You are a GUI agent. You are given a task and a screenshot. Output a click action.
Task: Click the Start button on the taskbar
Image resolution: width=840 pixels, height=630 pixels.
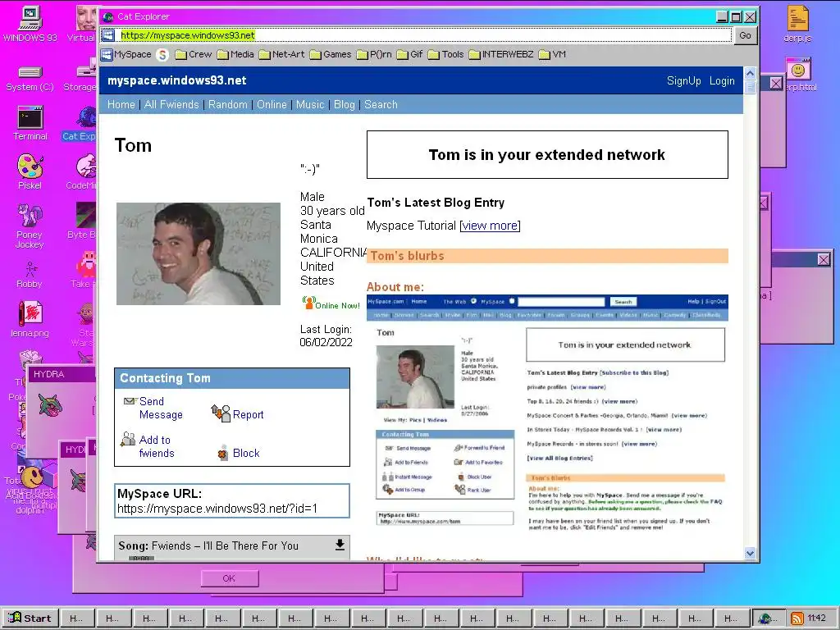30,619
